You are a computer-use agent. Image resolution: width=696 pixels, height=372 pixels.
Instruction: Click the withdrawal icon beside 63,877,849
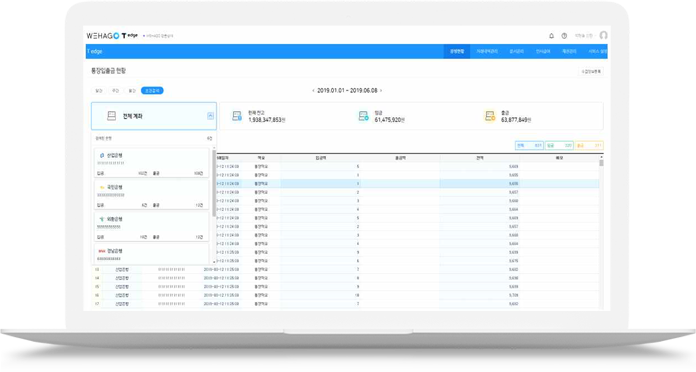pyautogui.click(x=490, y=116)
